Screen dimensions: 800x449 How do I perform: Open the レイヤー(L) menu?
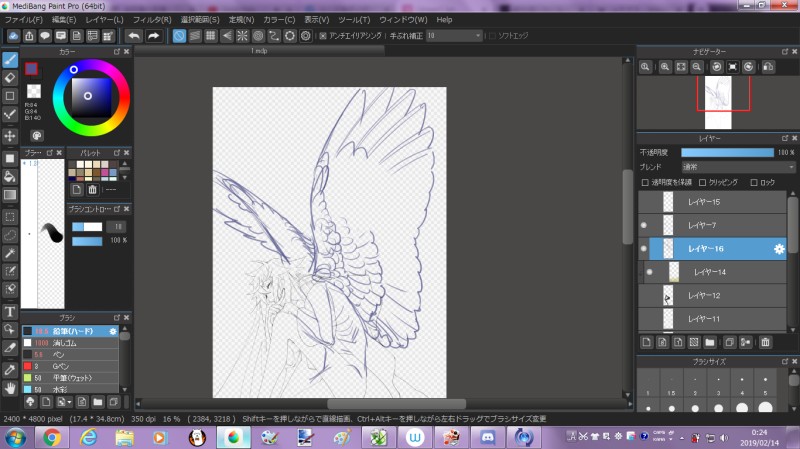point(105,19)
